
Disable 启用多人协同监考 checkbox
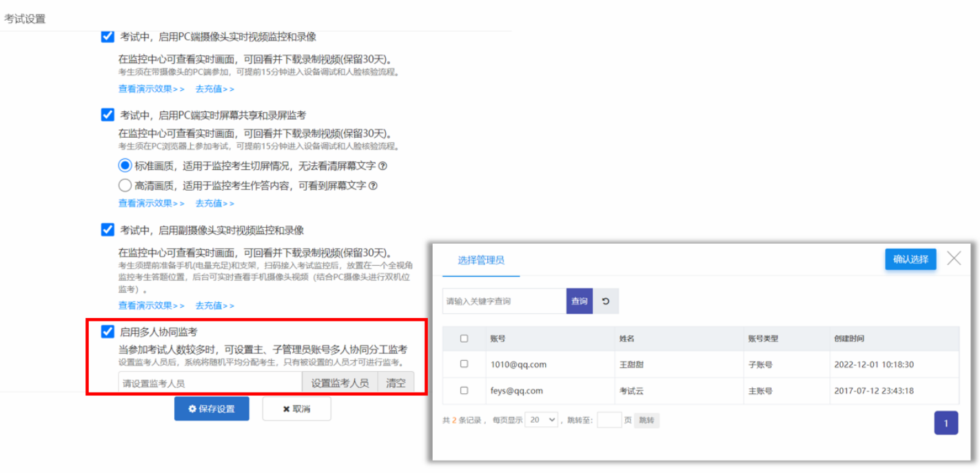(x=108, y=332)
